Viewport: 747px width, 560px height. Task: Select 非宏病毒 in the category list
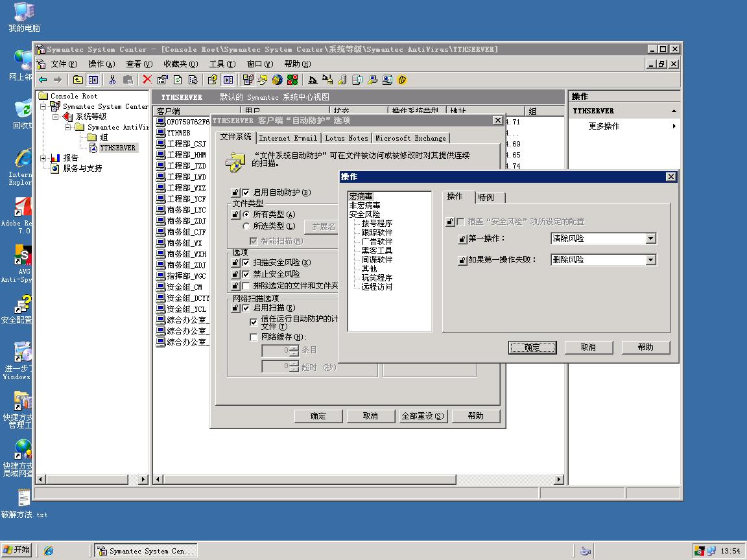[x=365, y=205]
